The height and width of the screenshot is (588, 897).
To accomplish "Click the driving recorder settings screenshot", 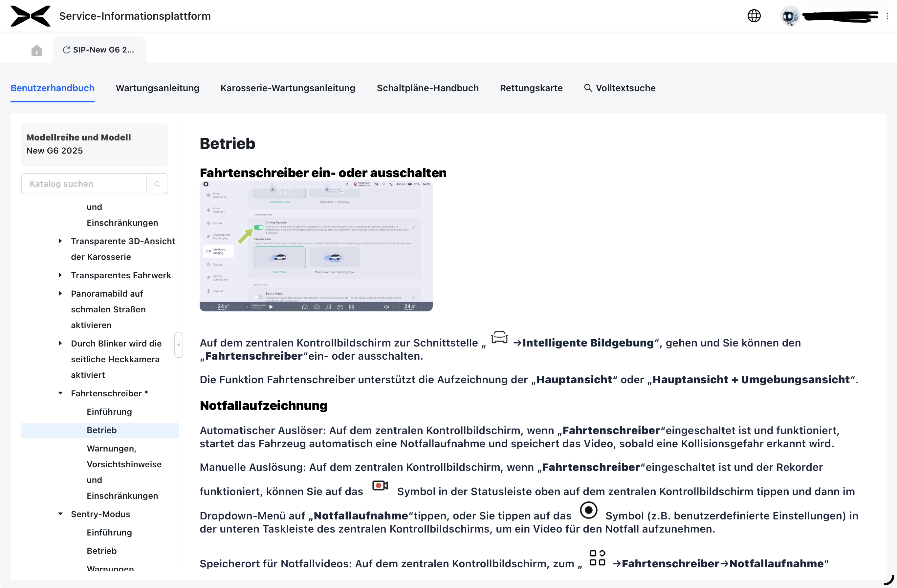I will 316,246.
